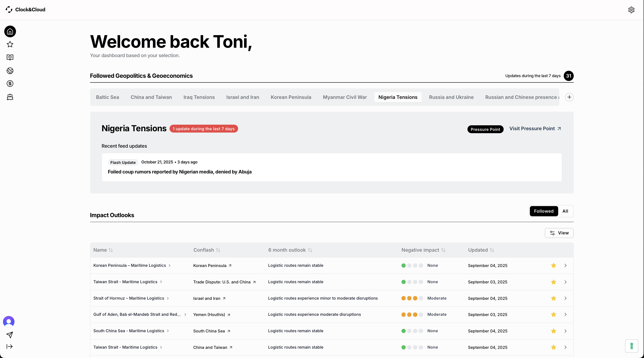Click the paper plane send icon
This screenshot has width=644, height=358.
(x=10, y=335)
